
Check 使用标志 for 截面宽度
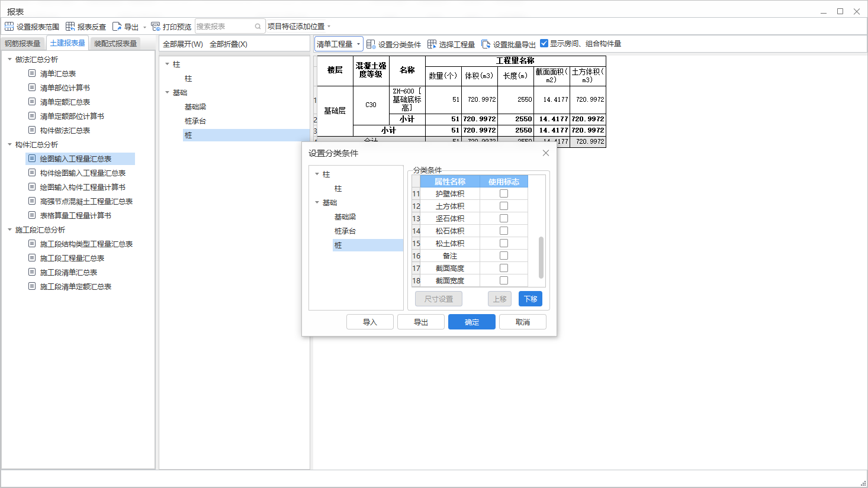504,280
